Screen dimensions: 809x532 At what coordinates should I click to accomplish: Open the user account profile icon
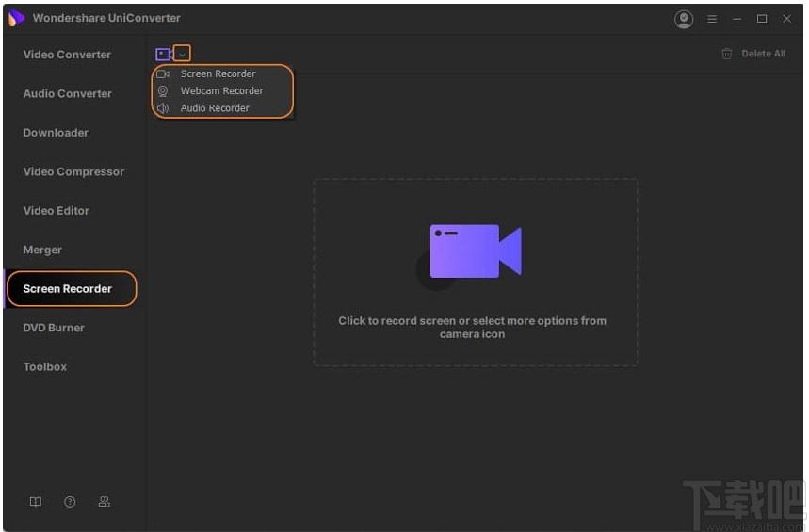click(x=684, y=19)
